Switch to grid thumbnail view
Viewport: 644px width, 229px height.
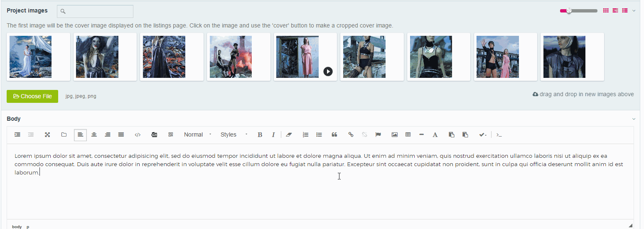point(606,11)
